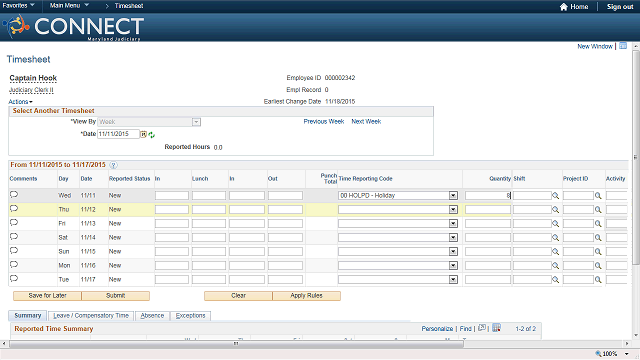640x360 pixels.
Task: Open the comment bubble for Tue 11/17
Action: click(x=14, y=278)
